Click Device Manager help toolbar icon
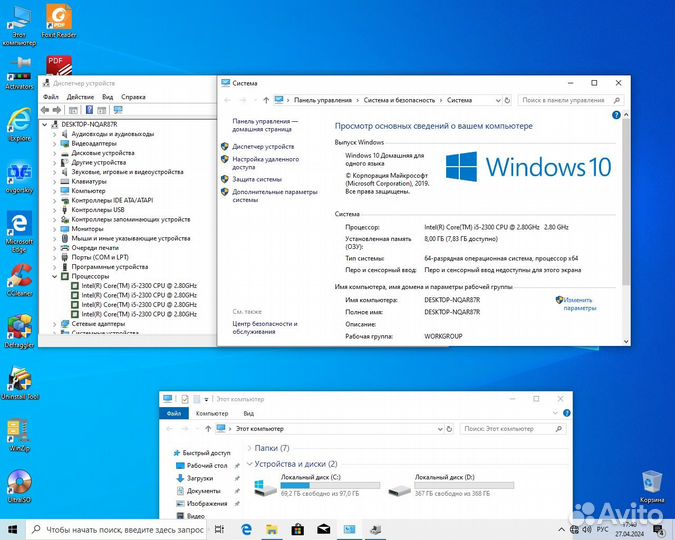 [x=89, y=110]
